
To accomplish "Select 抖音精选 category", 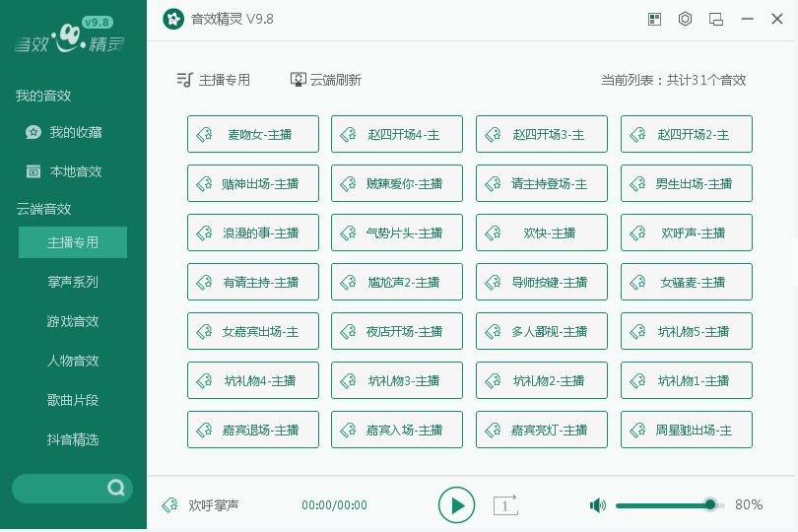I will (x=73, y=439).
